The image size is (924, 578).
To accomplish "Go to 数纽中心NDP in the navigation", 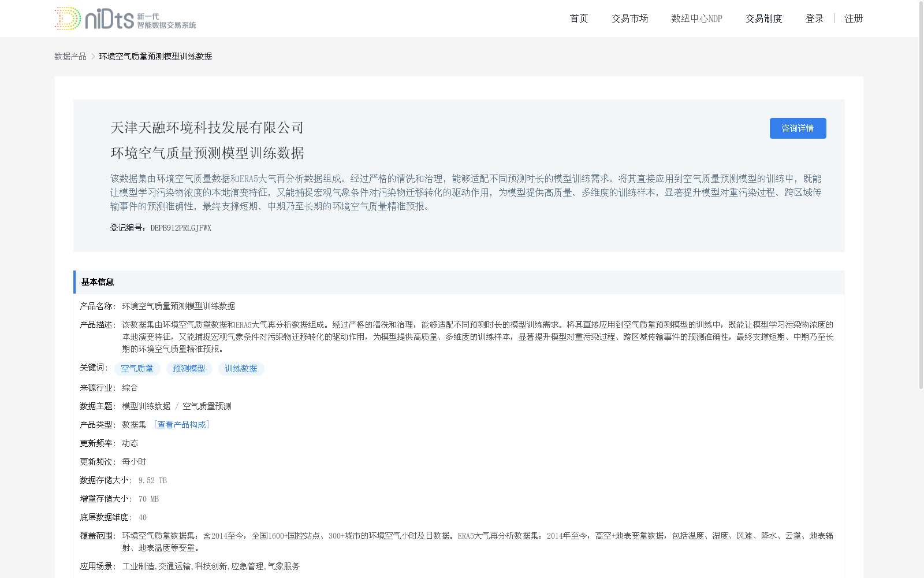I will (696, 18).
